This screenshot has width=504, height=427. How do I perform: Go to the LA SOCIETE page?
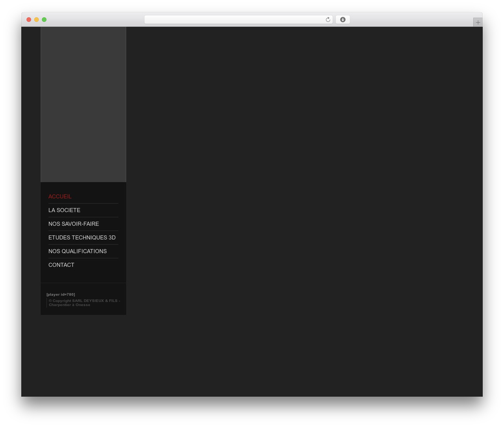(x=64, y=210)
